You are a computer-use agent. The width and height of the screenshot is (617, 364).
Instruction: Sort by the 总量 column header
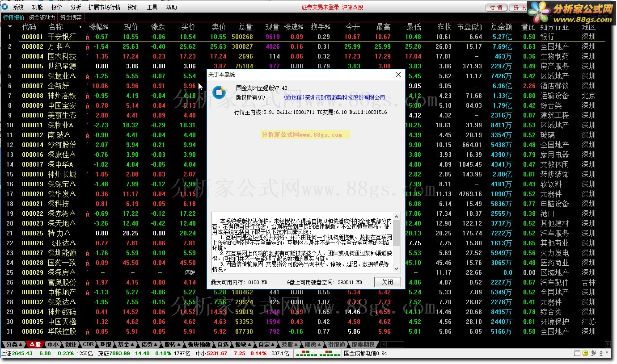[x=245, y=27]
